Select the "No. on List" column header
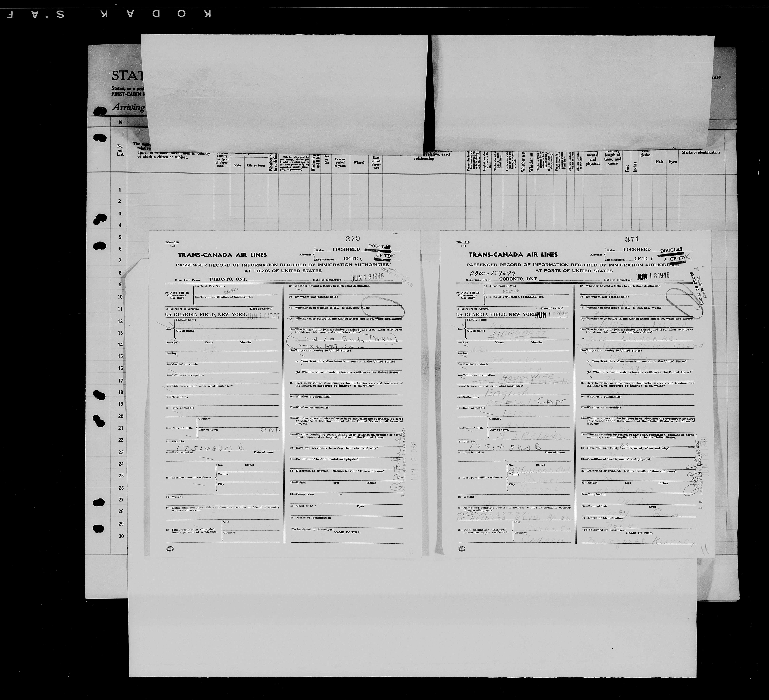The height and width of the screenshot is (700, 769). tap(120, 150)
